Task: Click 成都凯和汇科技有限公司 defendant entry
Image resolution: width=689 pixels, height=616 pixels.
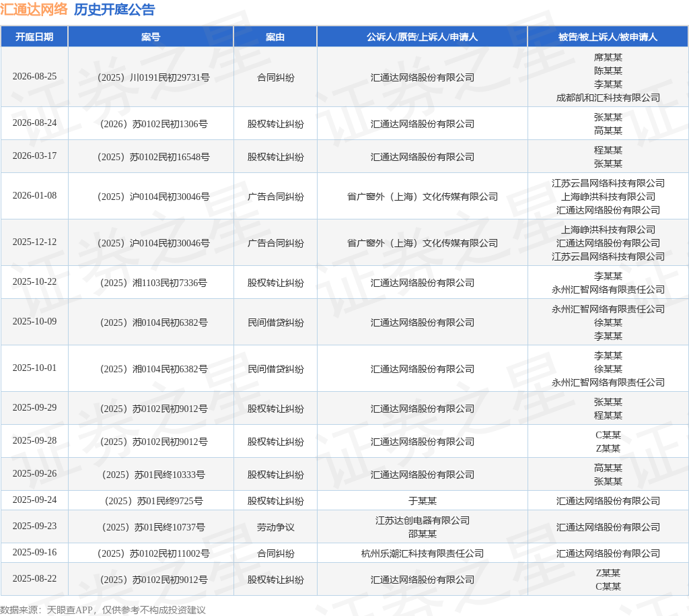Action: 608,98
